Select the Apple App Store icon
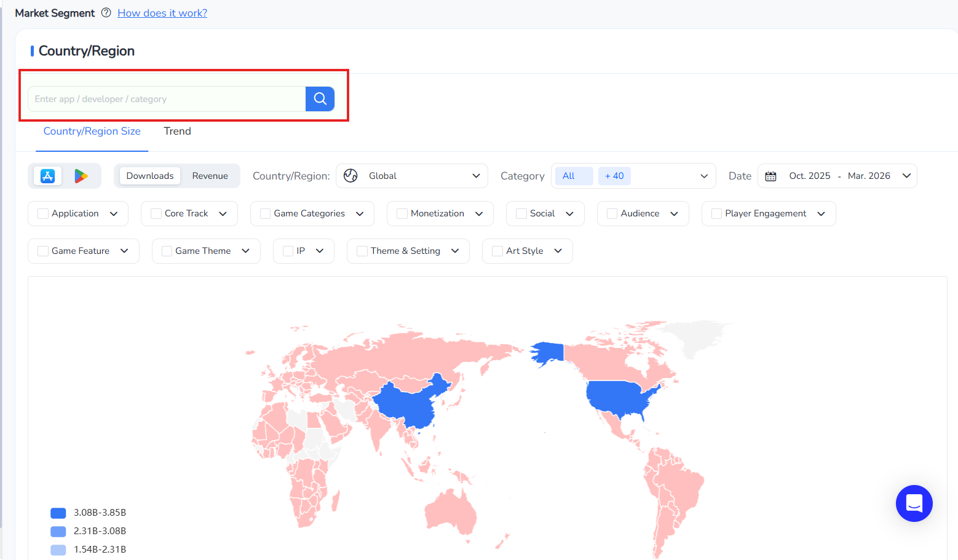Screen dimensions: 958x560 point(47,175)
